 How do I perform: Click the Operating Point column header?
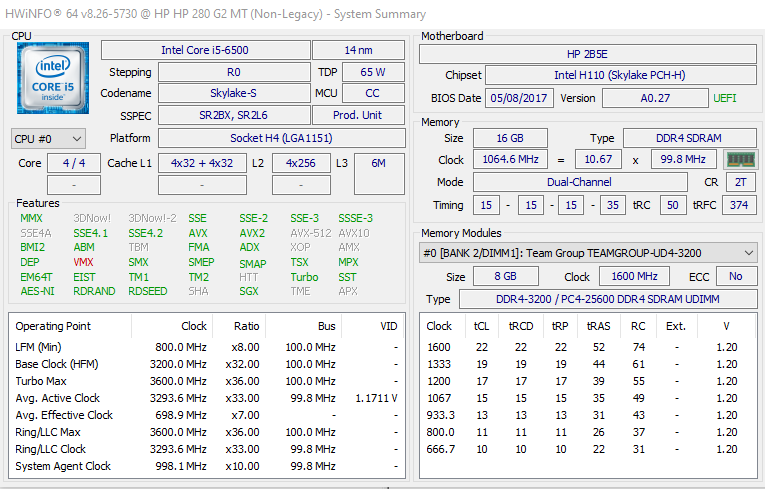click(70, 326)
